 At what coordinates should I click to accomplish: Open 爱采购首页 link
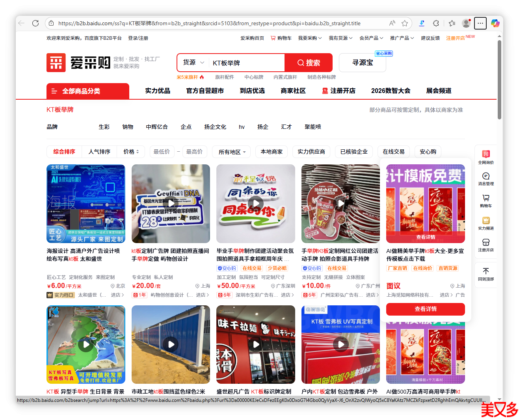[252, 38]
